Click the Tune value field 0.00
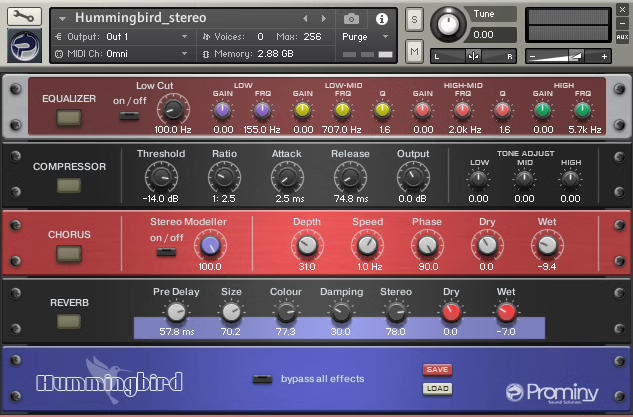 pyautogui.click(x=490, y=35)
